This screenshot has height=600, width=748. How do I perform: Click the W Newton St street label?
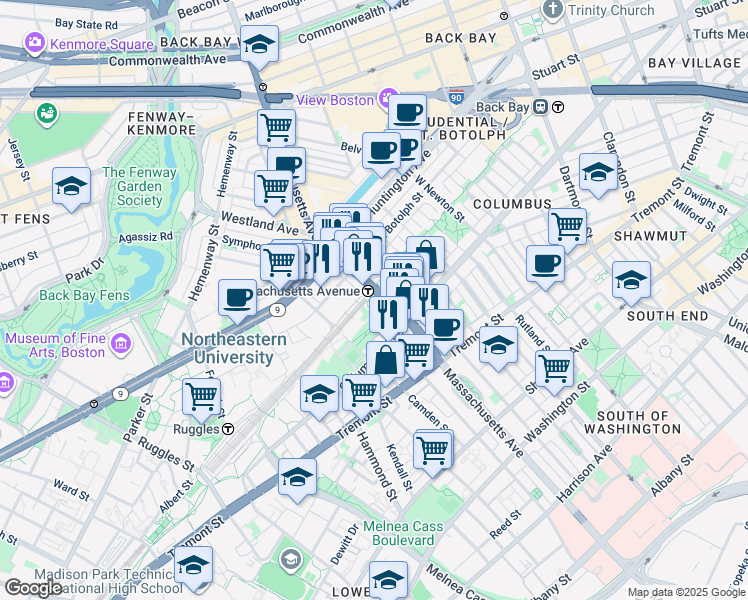pos(439,199)
